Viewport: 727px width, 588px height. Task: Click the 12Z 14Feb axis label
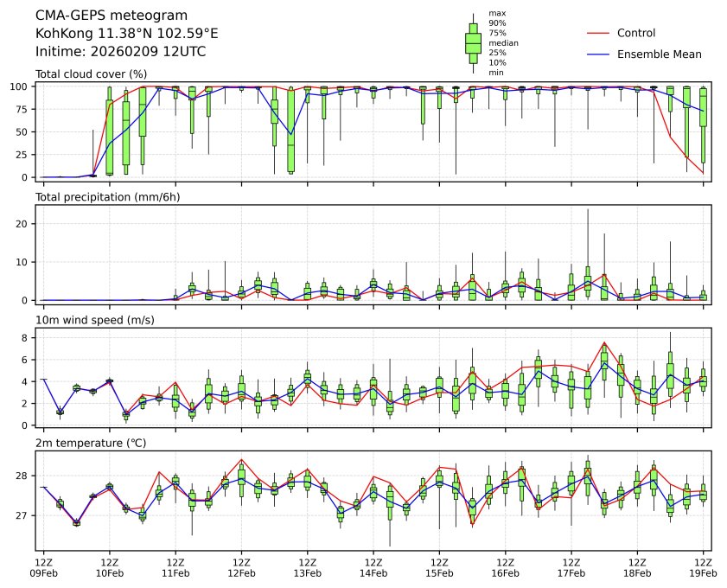pos(373,567)
